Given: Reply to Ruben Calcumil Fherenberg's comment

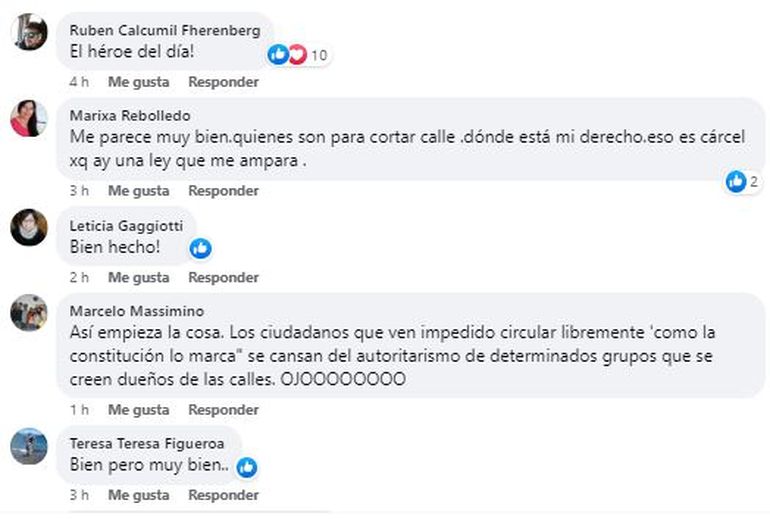Looking at the screenshot, I should [x=223, y=82].
